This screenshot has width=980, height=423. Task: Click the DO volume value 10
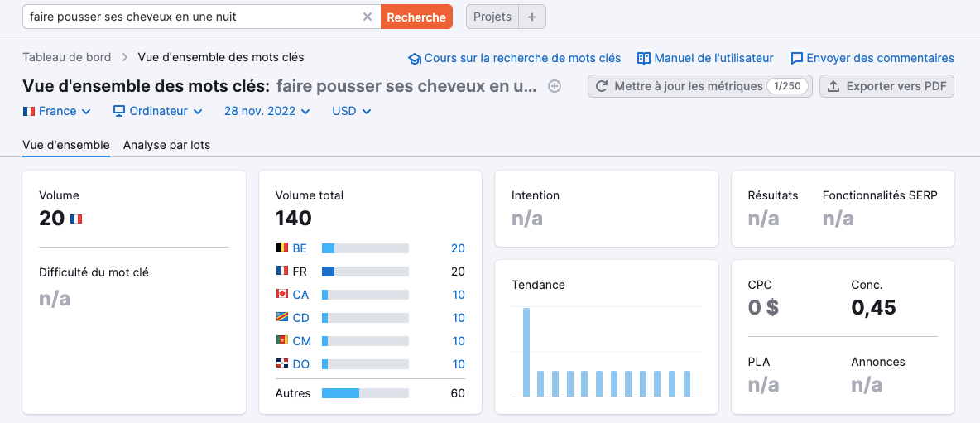[459, 363]
